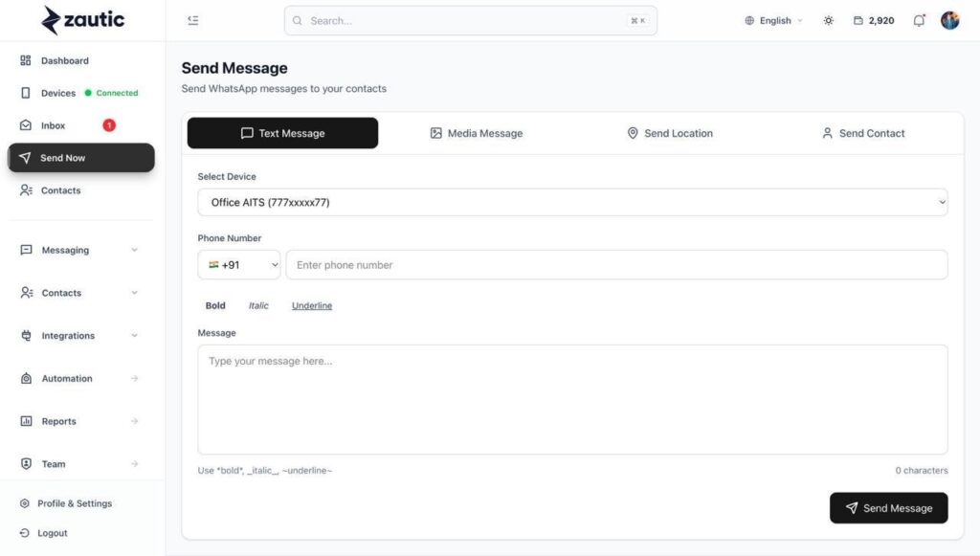The width and height of the screenshot is (980, 556).
Task: Open the notifications bell
Action: pos(919,20)
